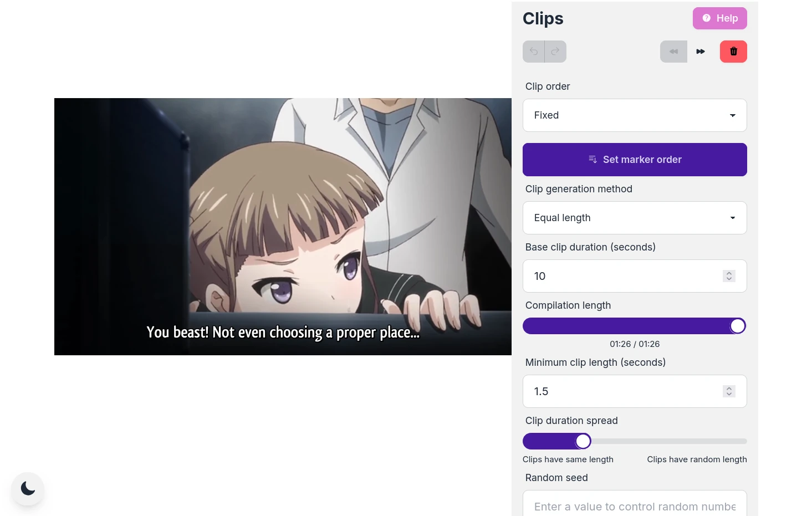Click the Compilation length slider handle
The image size is (812, 516).
coord(738,326)
